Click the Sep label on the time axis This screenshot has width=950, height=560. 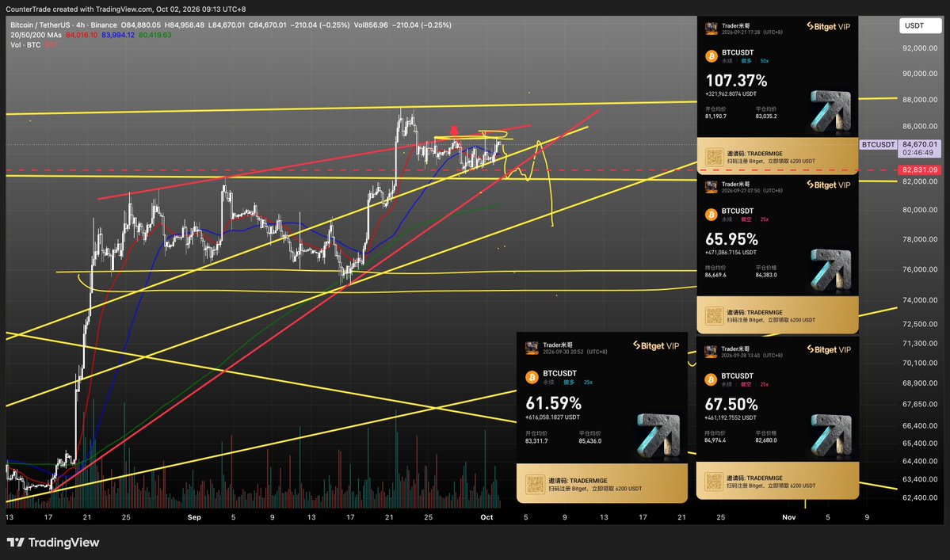(194, 517)
